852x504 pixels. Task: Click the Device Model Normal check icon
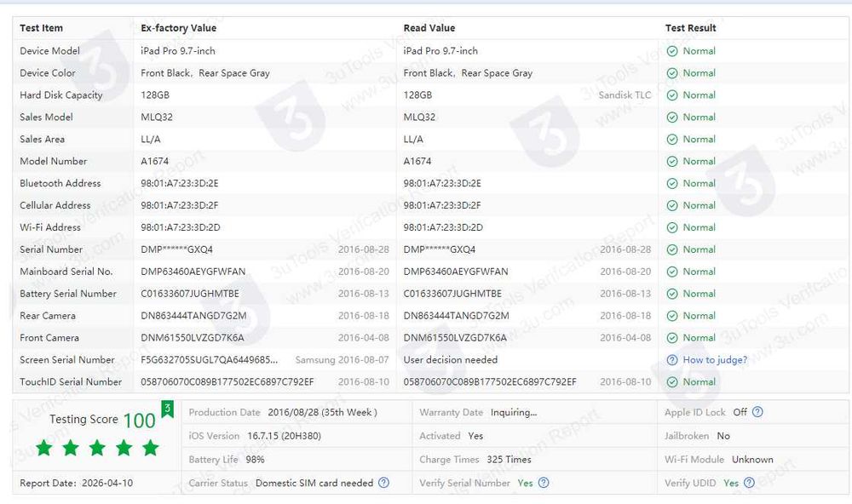[672, 51]
